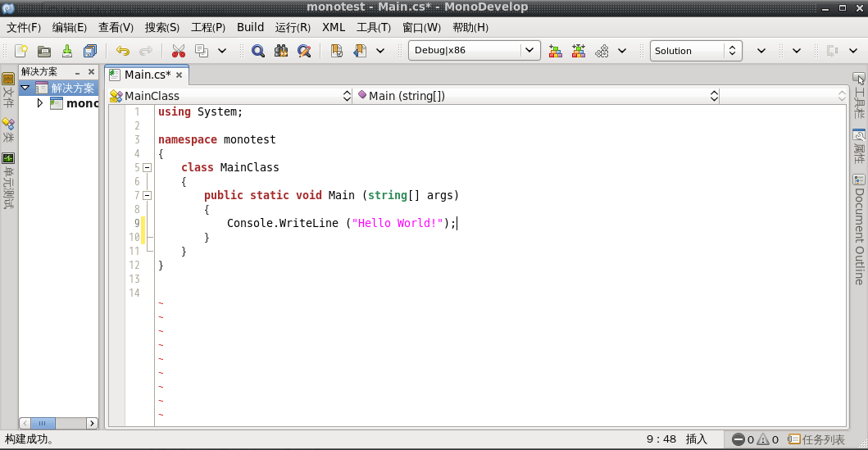Open the Solution combo box
Screen dimensions: 868x450
[x=696, y=51]
